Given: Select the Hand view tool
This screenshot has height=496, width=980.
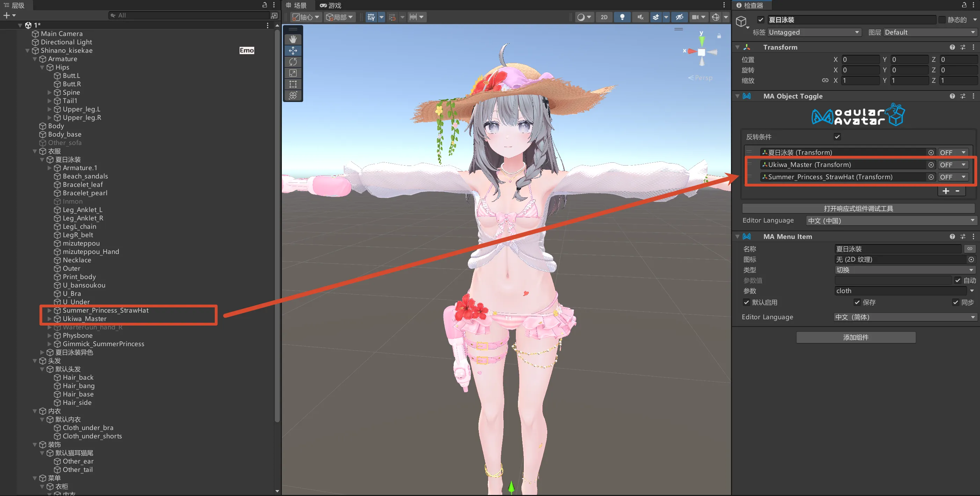Looking at the screenshot, I should click(x=293, y=39).
